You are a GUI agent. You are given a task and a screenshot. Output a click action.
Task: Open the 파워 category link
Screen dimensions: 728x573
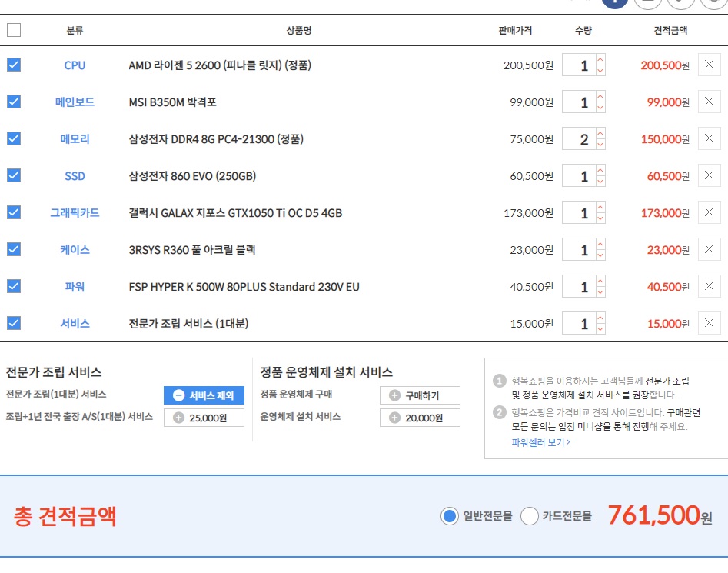[75, 286]
